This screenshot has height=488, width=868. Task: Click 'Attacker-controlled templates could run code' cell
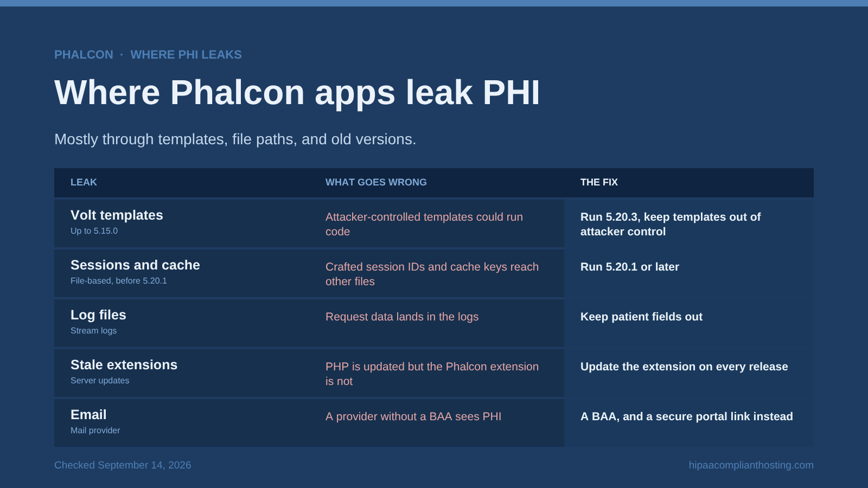pos(424,224)
